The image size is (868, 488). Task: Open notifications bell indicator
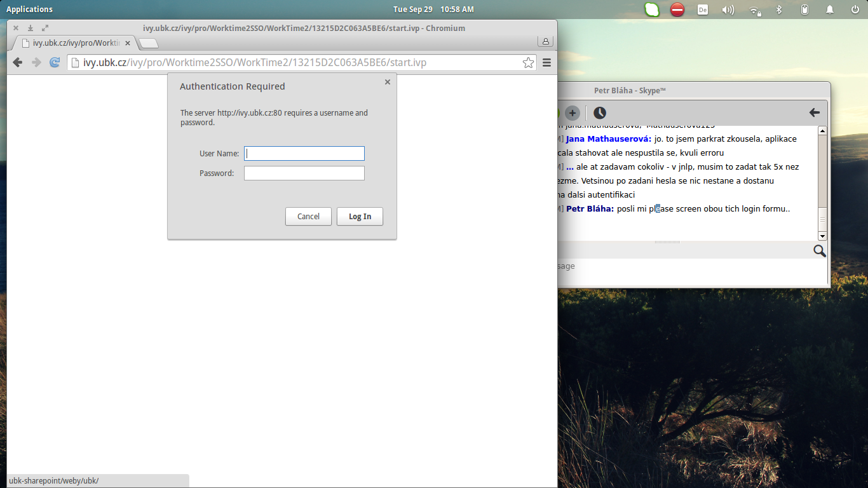pyautogui.click(x=830, y=10)
